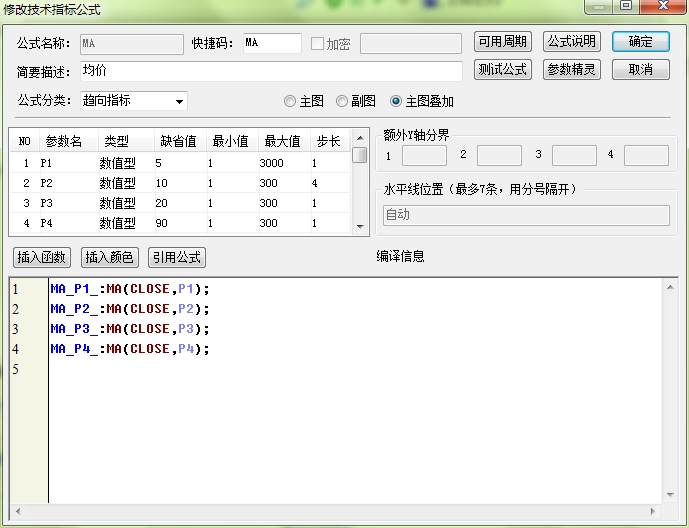Open 公式说明 formula description
This screenshot has height=528, width=689.
point(572,42)
